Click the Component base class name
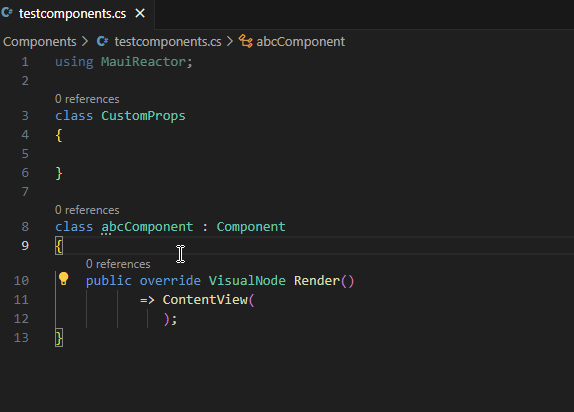574x412 pixels. [x=251, y=227]
